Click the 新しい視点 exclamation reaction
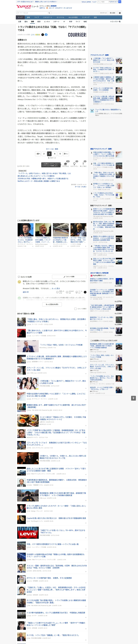Viewport: 138px width, 644px height. pyautogui.click(x=83, y=164)
